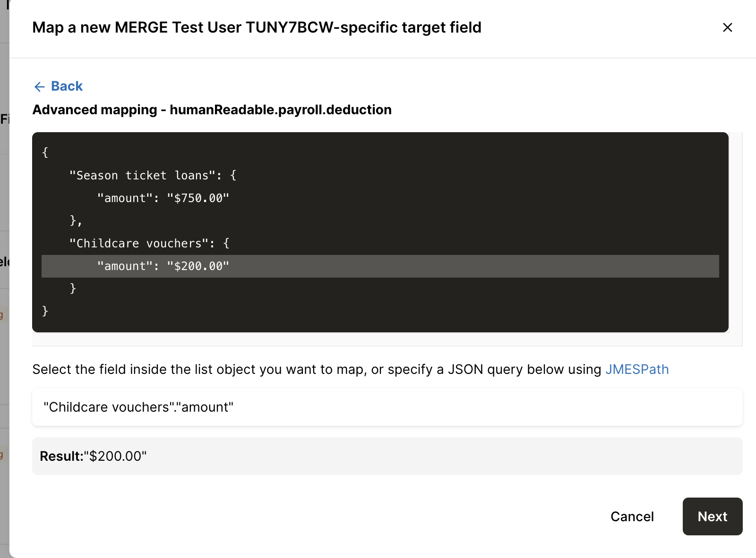Click the left arrow icon beside Back
Image resolution: width=756 pixels, height=558 pixels.
point(40,86)
